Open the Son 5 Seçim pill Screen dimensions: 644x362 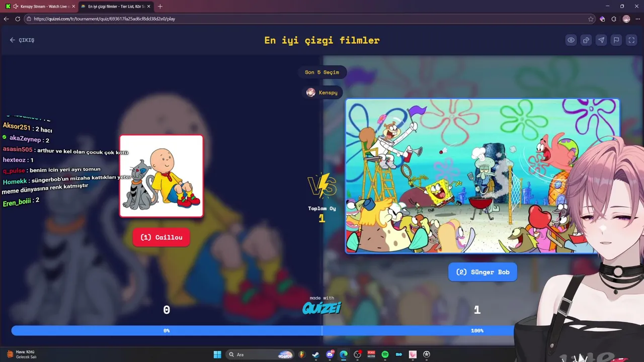point(322,72)
